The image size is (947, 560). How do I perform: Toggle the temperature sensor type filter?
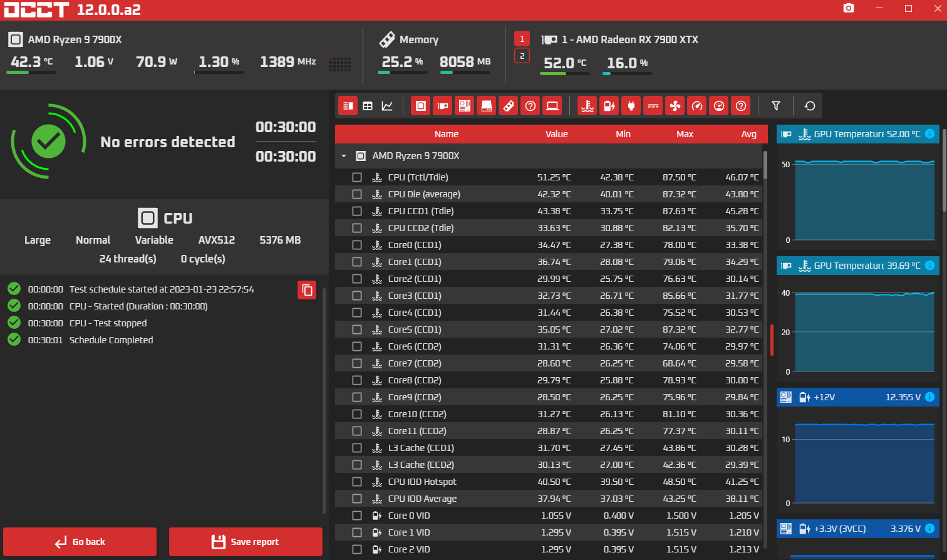587,106
